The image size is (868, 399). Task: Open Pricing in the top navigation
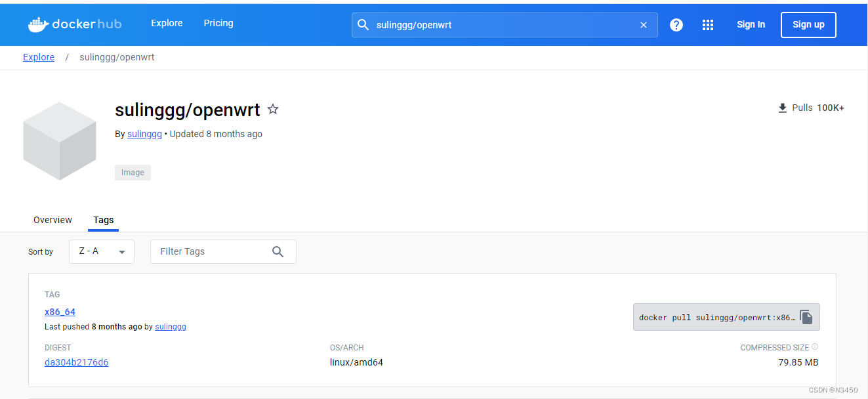pos(218,23)
